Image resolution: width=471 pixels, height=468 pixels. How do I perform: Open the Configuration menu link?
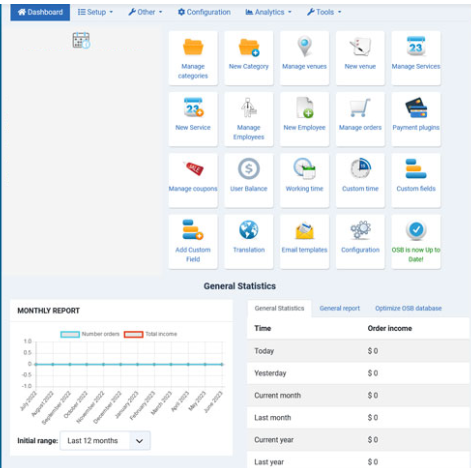[x=204, y=12]
